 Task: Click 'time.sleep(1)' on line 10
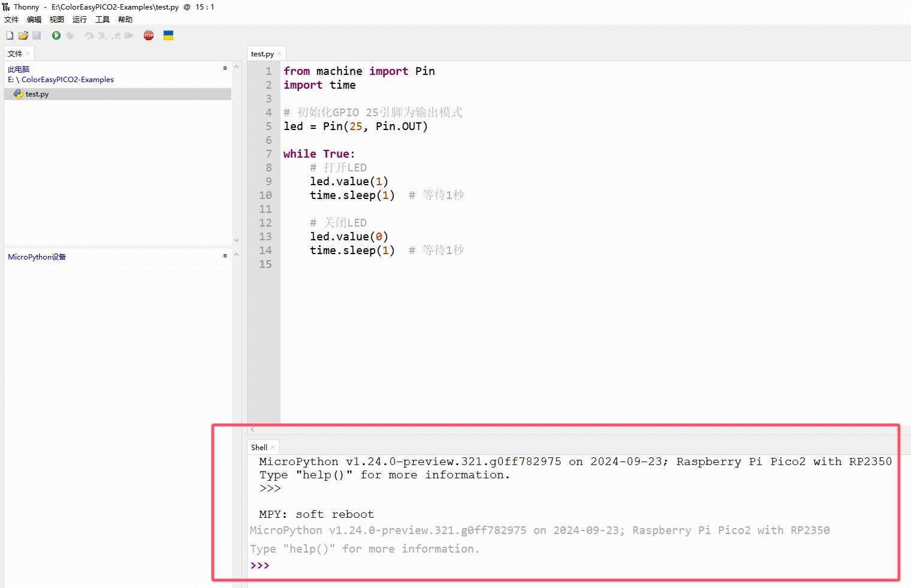pyautogui.click(x=352, y=195)
